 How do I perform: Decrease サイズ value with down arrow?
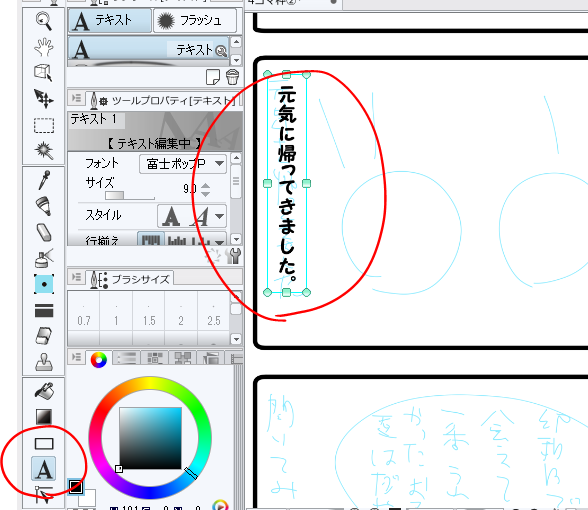pyautogui.click(x=206, y=194)
